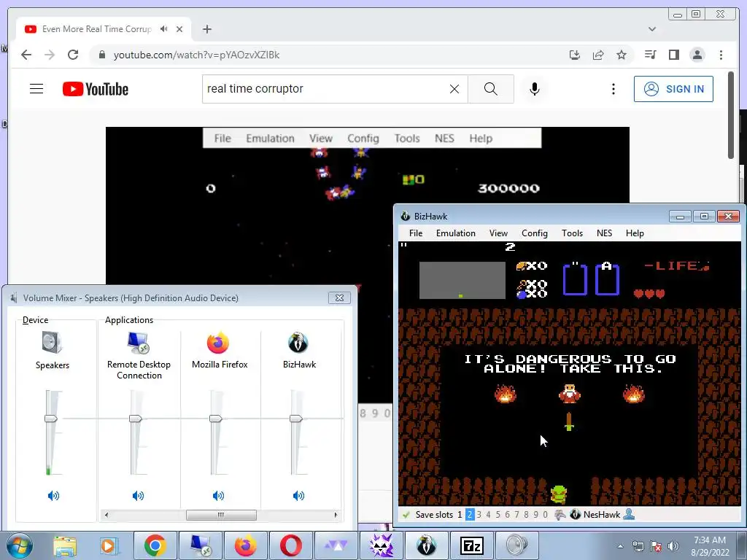Open BizHawk NES menu
Image resolution: width=747 pixels, height=560 pixels.
(604, 233)
